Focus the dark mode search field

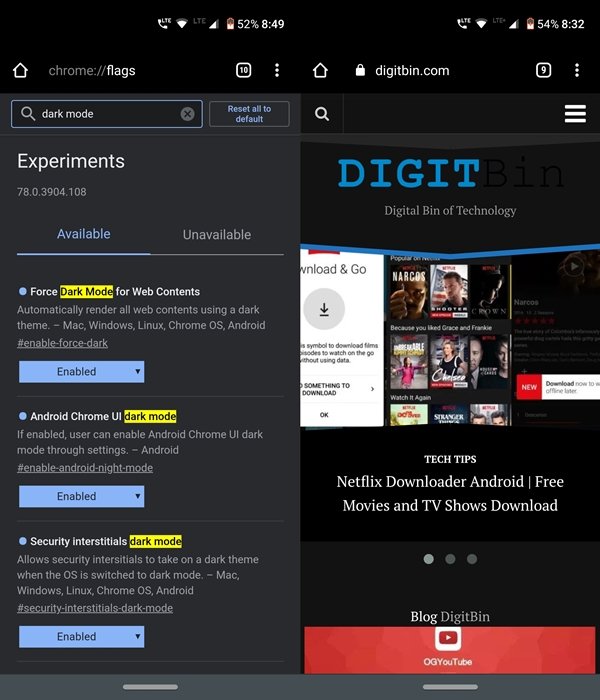107,114
